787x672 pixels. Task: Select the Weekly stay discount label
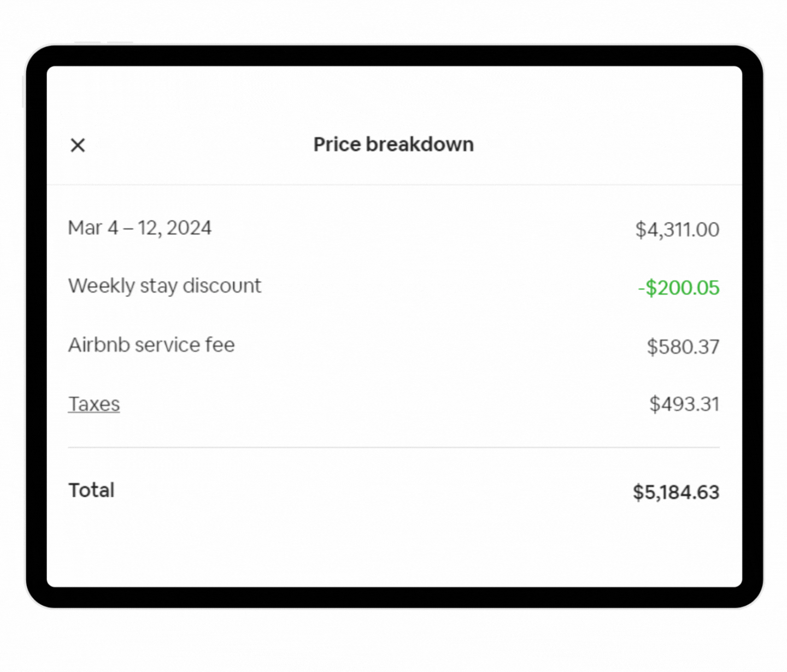tap(165, 286)
